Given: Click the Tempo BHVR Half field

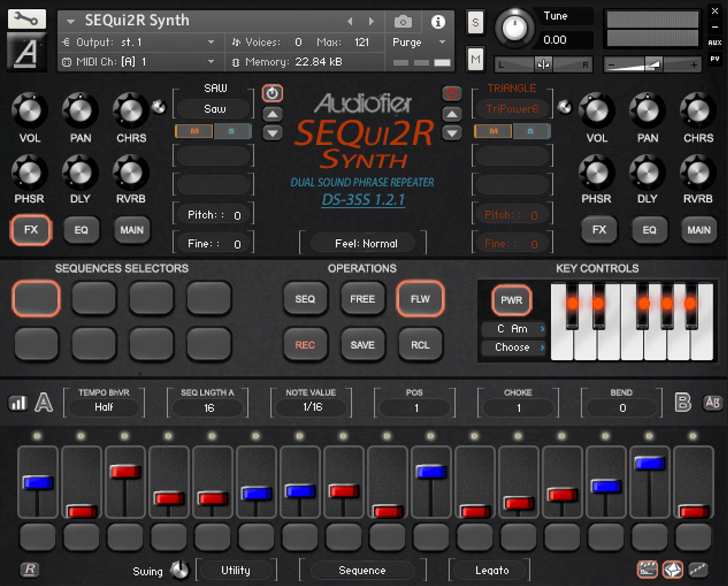Looking at the screenshot, I should [x=104, y=407].
